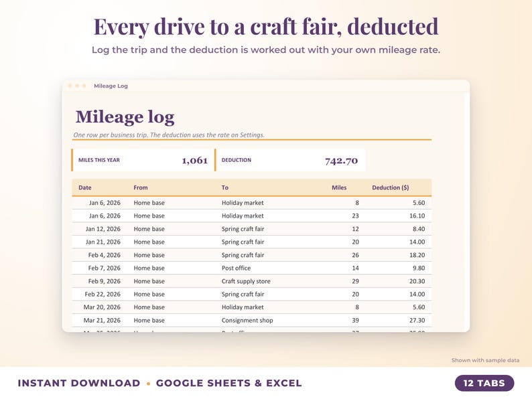Select the Feb 4, 2026 date cell
The height and width of the screenshot is (399, 532).
coord(104,255)
